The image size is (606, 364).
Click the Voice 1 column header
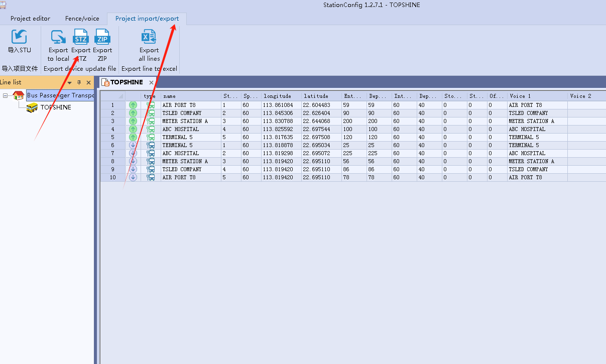click(536, 96)
